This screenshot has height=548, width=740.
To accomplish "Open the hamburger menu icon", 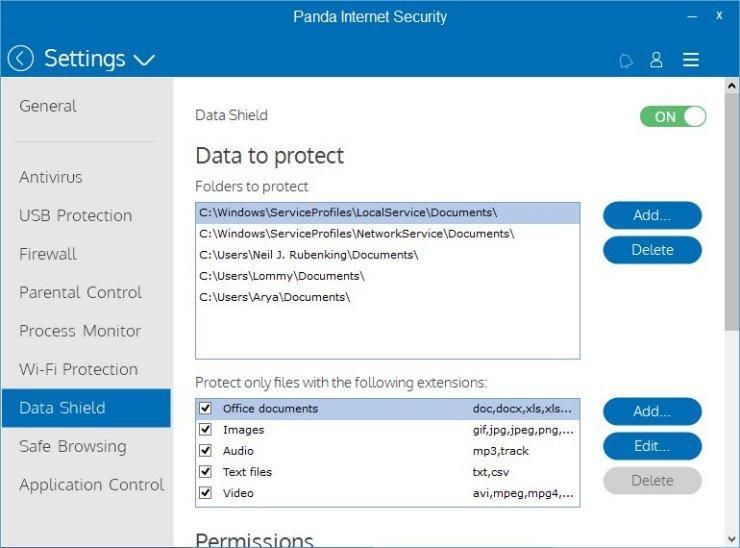I will [690, 60].
